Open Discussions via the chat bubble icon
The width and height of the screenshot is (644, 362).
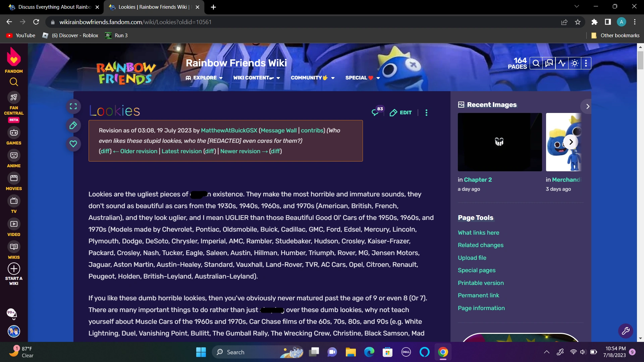549,63
